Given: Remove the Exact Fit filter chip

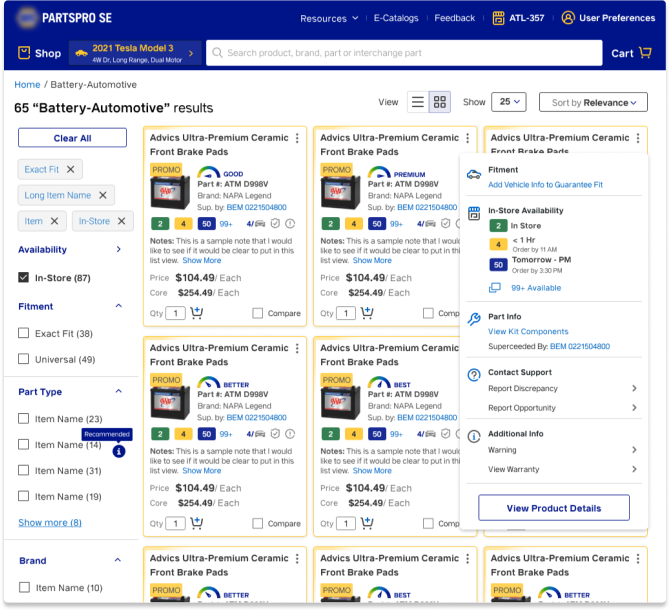Looking at the screenshot, I should coord(71,169).
